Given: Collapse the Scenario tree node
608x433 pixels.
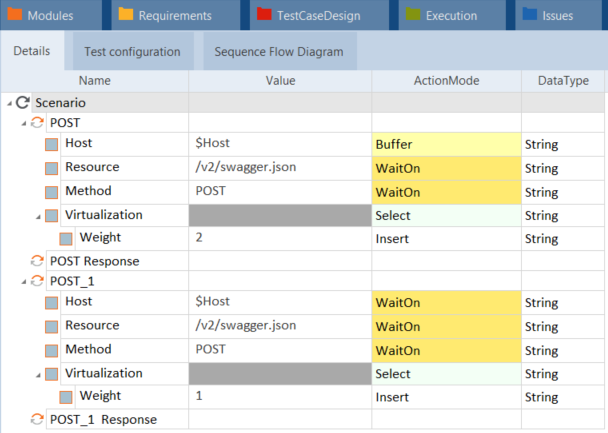Looking at the screenshot, I should (9, 103).
